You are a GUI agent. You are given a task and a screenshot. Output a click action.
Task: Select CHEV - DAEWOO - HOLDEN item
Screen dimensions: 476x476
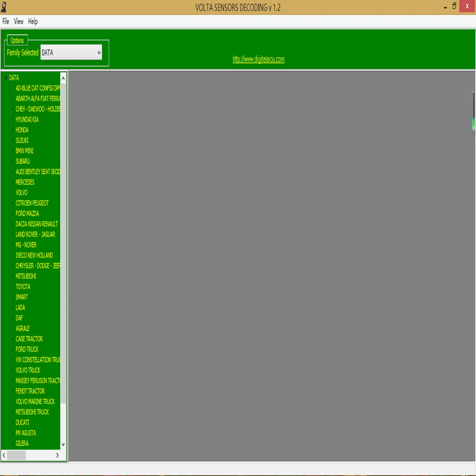pos(38,109)
